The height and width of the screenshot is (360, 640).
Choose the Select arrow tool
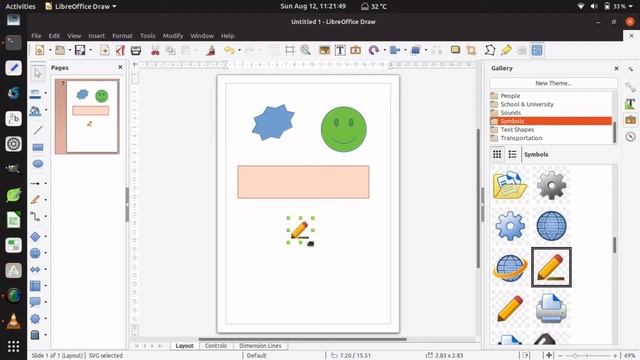38,73
